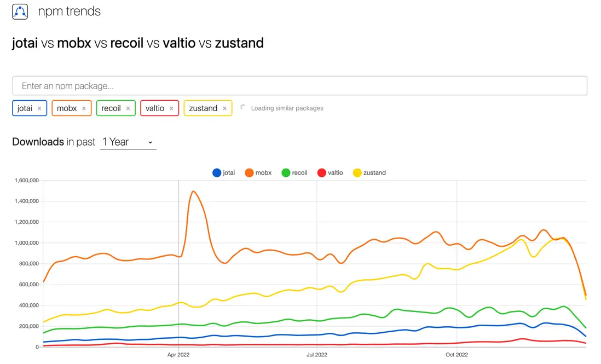This screenshot has height=364, width=601.
Task: Focus the Enter an npm package field
Action: click(x=299, y=86)
